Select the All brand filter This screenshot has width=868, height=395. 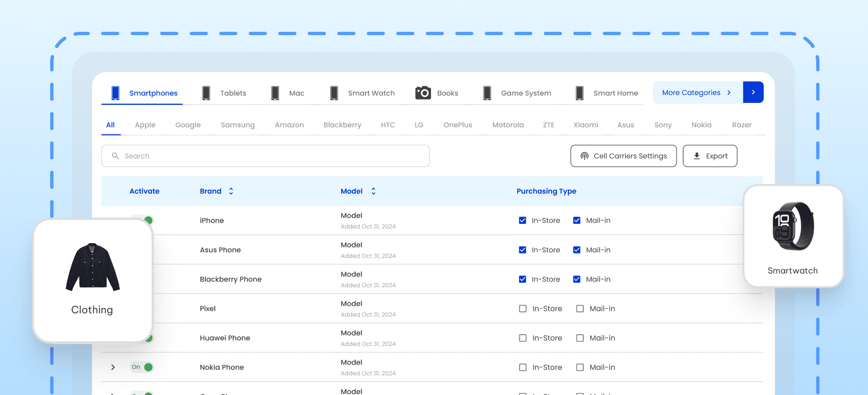point(110,125)
